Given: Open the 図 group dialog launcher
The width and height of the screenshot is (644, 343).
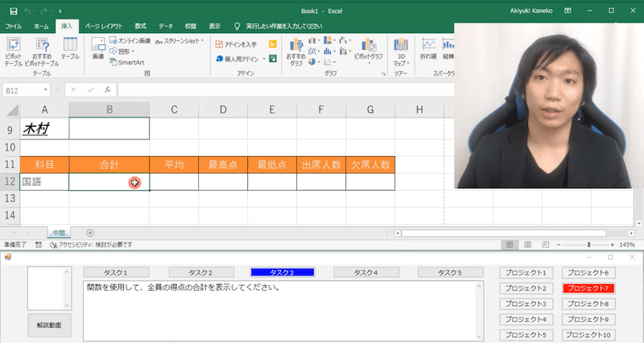Looking at the screenshot, I should 147,73.
